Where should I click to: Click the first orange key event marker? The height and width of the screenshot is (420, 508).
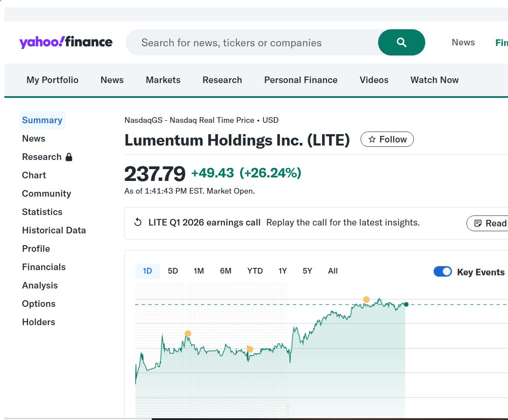click(x=188, y=333)
